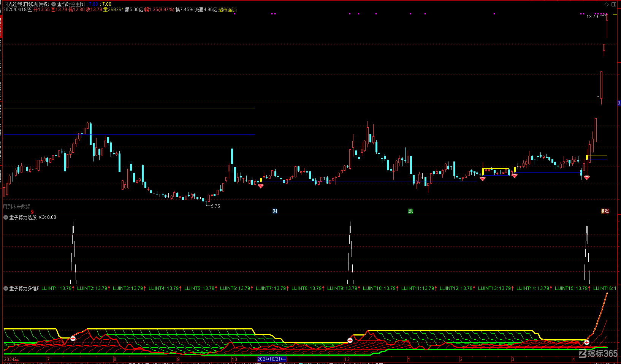Screen dimensions: 621x364
Task: Click the last white signal spike near April
Action: coord(587,253)
